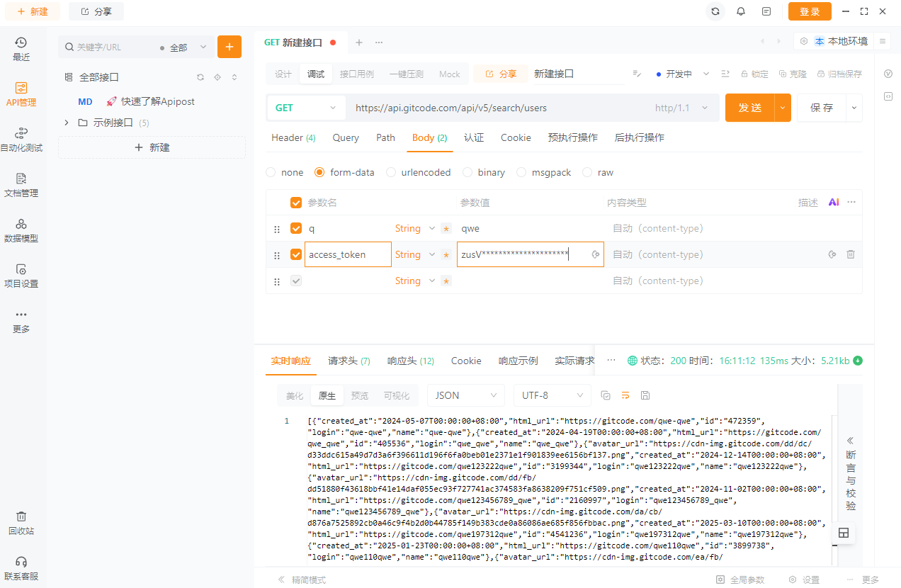Open environment hamburger menu at top right
This screenshot has height=588, width=901.
click(883, 41)
